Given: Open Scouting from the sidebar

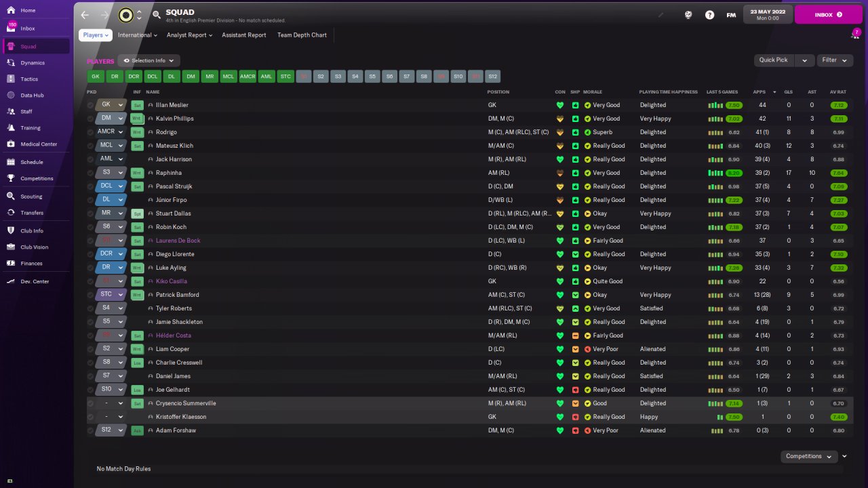Looking at the screenshot, I should [31, 197].
